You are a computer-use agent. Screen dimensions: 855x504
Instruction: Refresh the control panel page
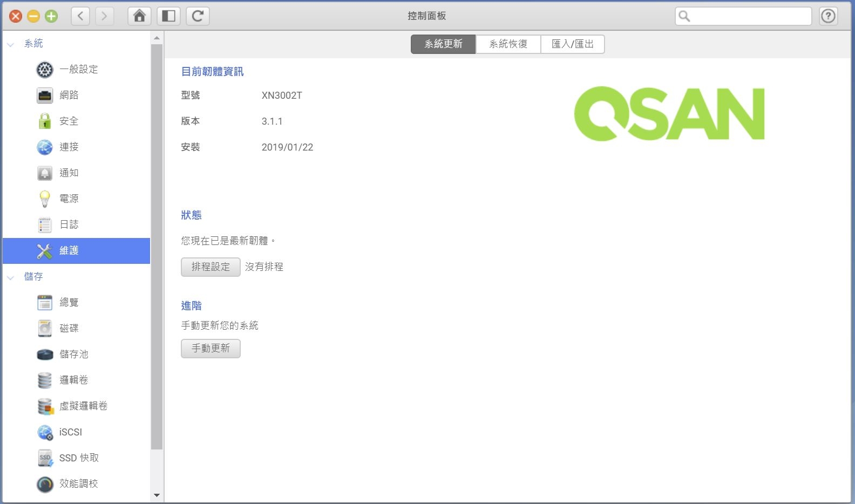(x=198, y=16)
